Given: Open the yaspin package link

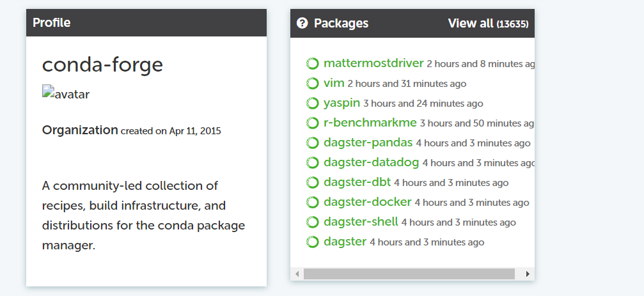Looking at the screenshot, I should 342,103.
